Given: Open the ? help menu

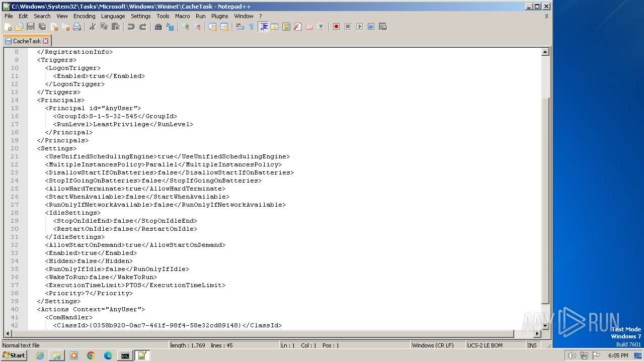Looking at the screenshot, I should click(x=260, y=16).
